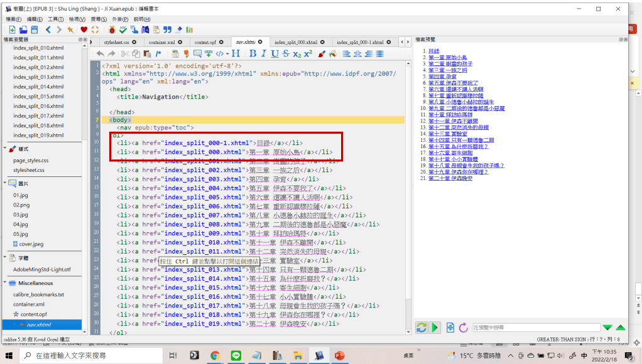Click the 目錄 link in preview

433,51
